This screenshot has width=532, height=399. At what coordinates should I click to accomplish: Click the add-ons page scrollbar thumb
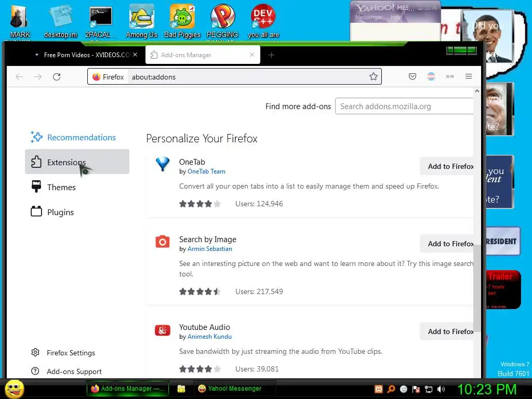[x=477, y=288]
